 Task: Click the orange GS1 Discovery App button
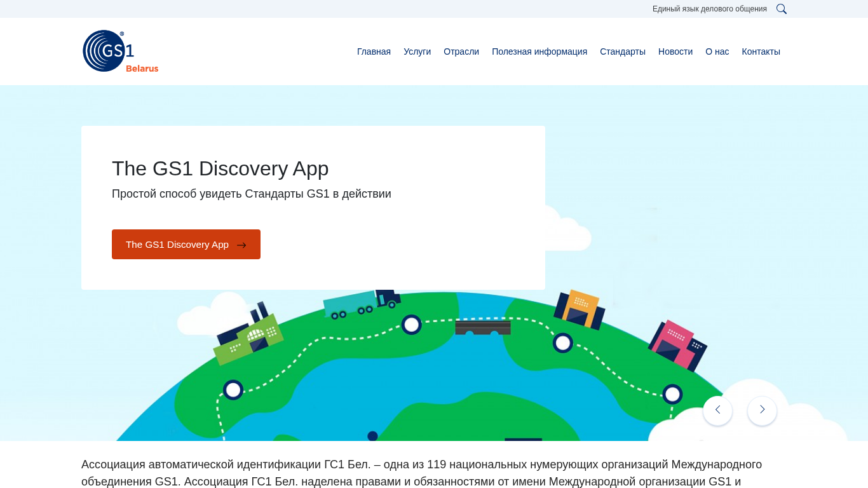pyautogui.click(x=186, y=244)
